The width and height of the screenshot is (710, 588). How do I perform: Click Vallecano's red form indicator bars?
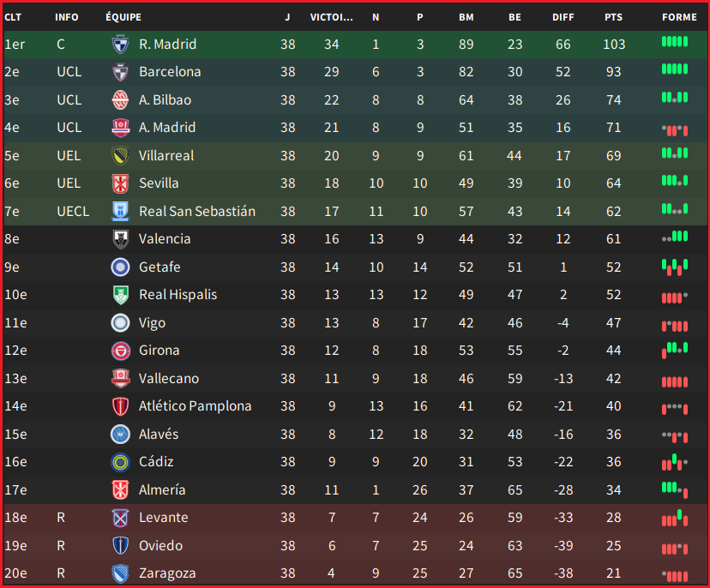(675, 382)
